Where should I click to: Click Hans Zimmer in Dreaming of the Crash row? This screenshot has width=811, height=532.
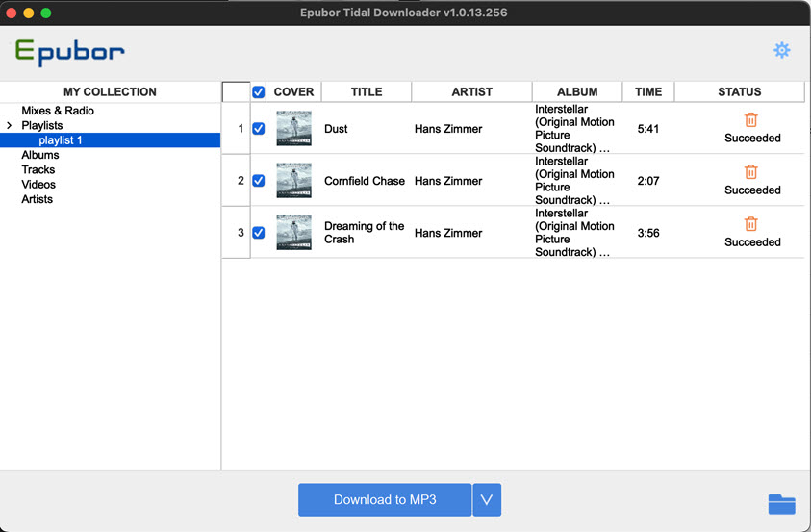pyautogui.click(x=448, y=233)
